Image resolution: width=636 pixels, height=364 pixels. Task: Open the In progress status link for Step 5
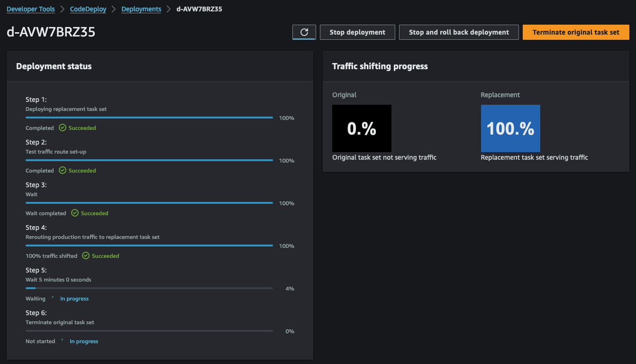74,298
